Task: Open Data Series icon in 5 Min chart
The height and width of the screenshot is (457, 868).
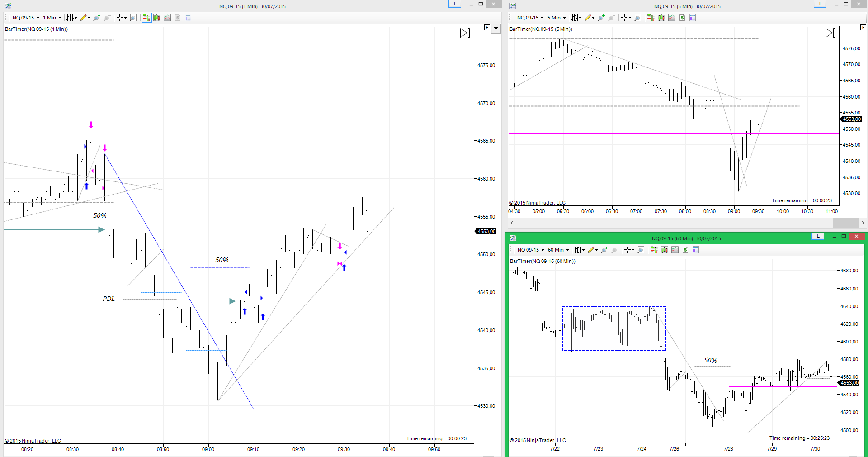Action: (x=661, y=18)
